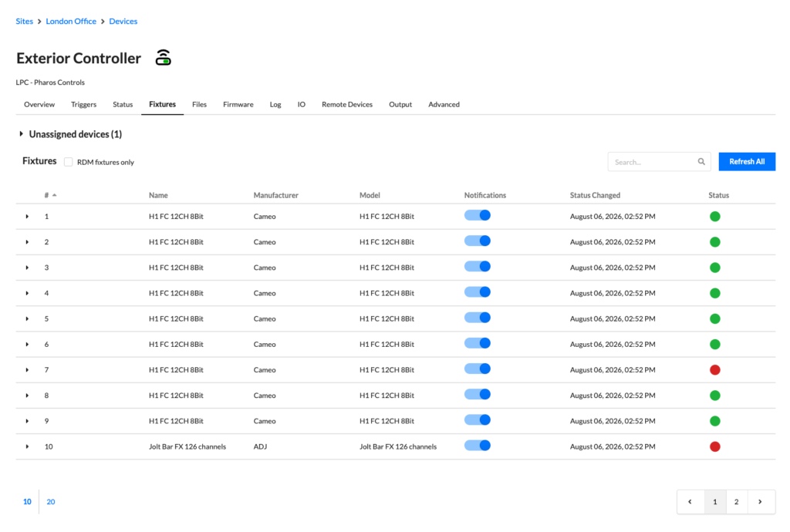This screenshot has width=790, height=532.
Task: Open the Triggers tab
Action: (x=83, y=105)
